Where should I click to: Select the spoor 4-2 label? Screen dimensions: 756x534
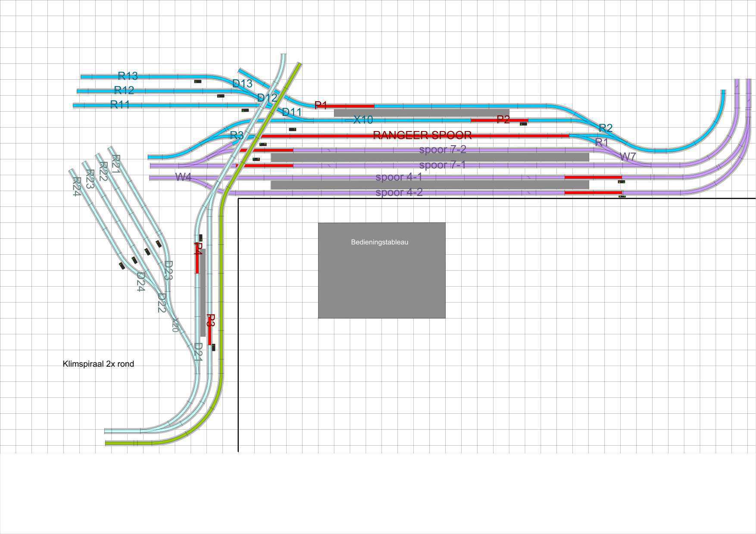tap(399, 192)
